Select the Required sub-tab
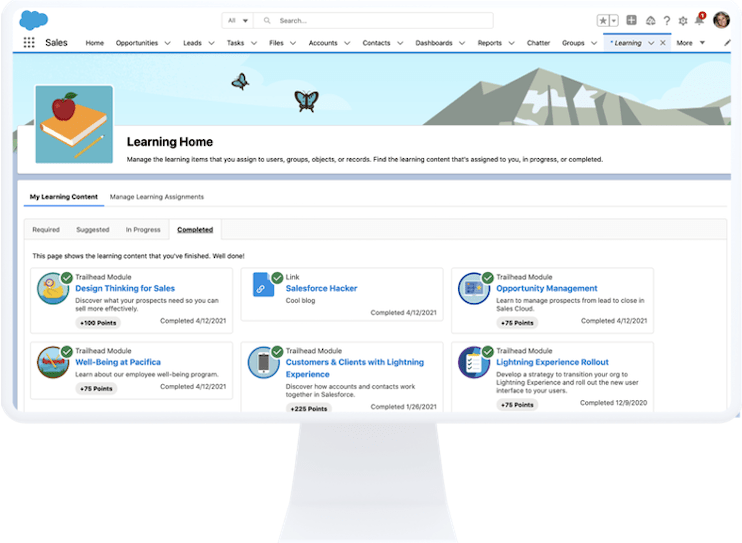Viewport: 742px width, 543px height. click(46, 230)
